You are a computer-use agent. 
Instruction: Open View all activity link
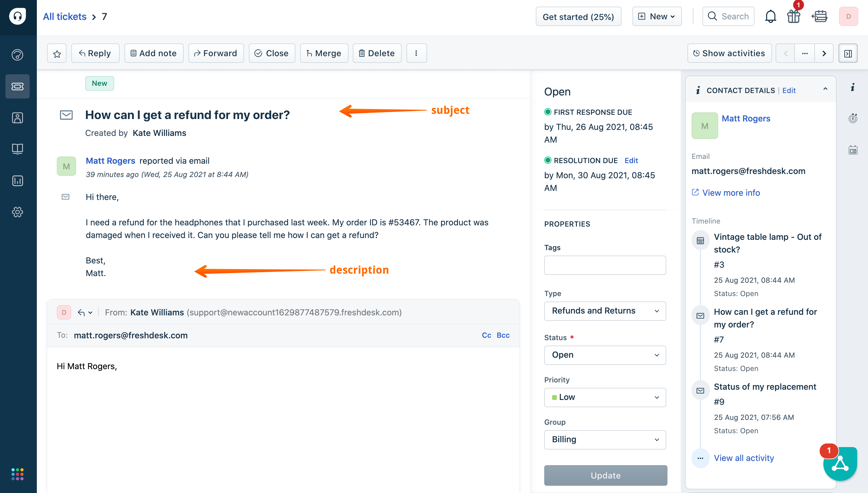[744, 458]
